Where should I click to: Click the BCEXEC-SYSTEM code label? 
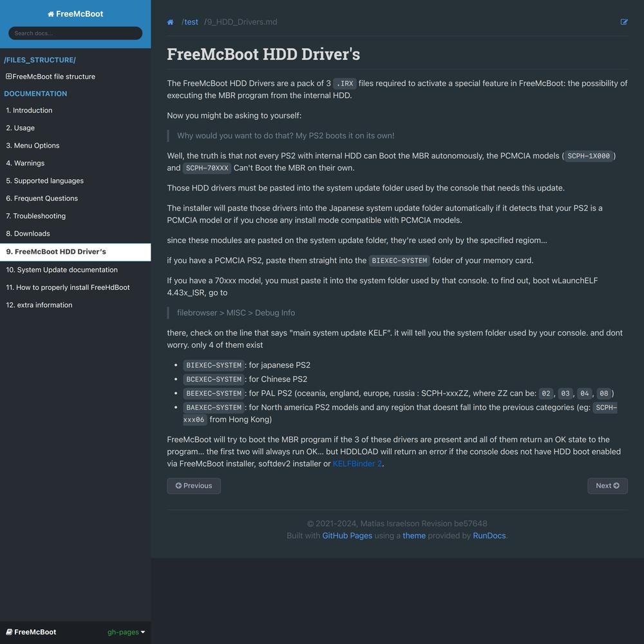pos(214,379)
